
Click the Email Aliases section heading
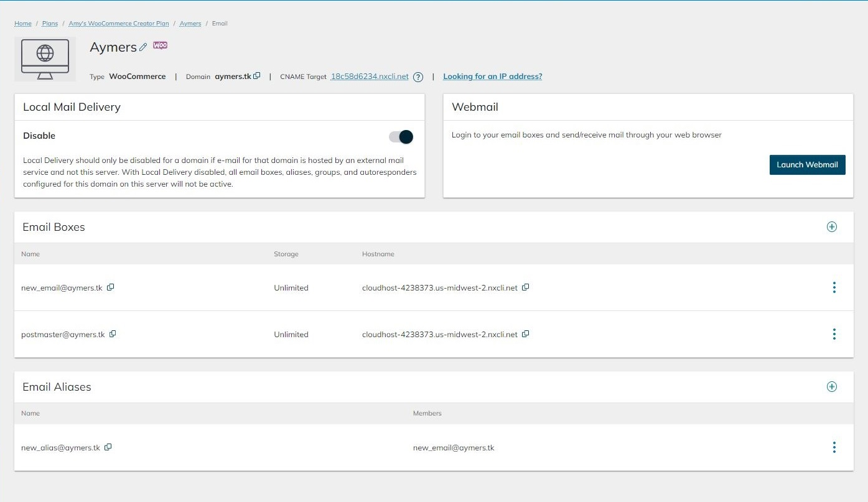[x=57, y=387]
